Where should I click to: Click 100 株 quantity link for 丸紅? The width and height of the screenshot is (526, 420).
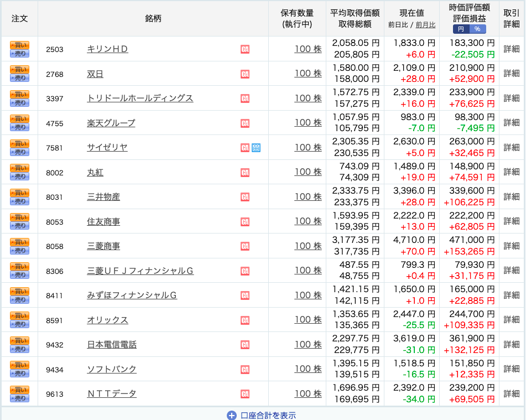pyautogui.click(x=308, y=172)
